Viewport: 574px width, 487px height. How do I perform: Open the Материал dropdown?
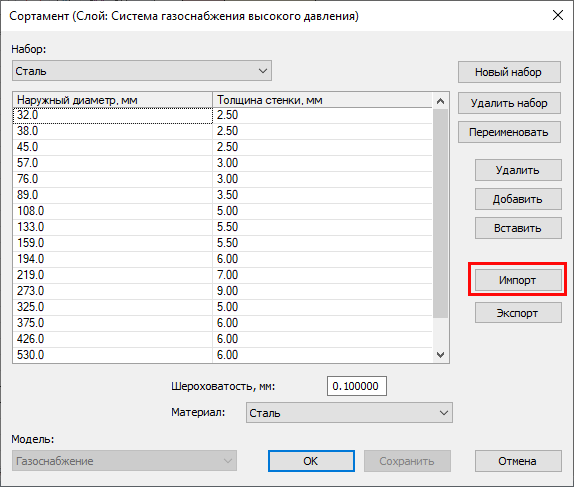[x=349, y=413]
